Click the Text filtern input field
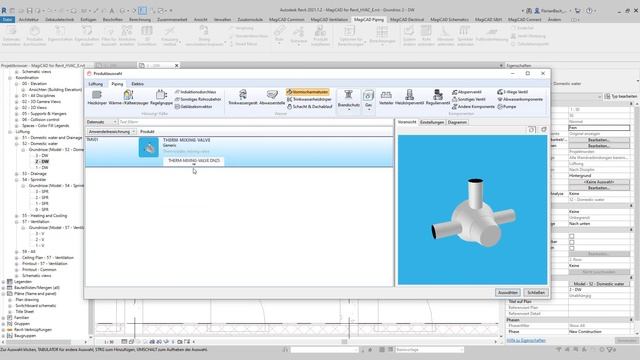This screenshot has height=360, width=640. pos(256,122)
